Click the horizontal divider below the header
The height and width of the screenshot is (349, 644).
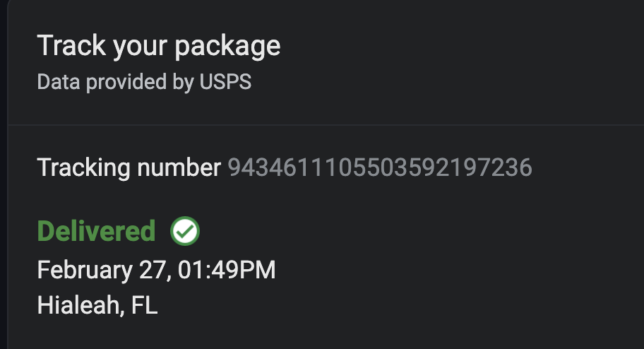coord(326,124)
